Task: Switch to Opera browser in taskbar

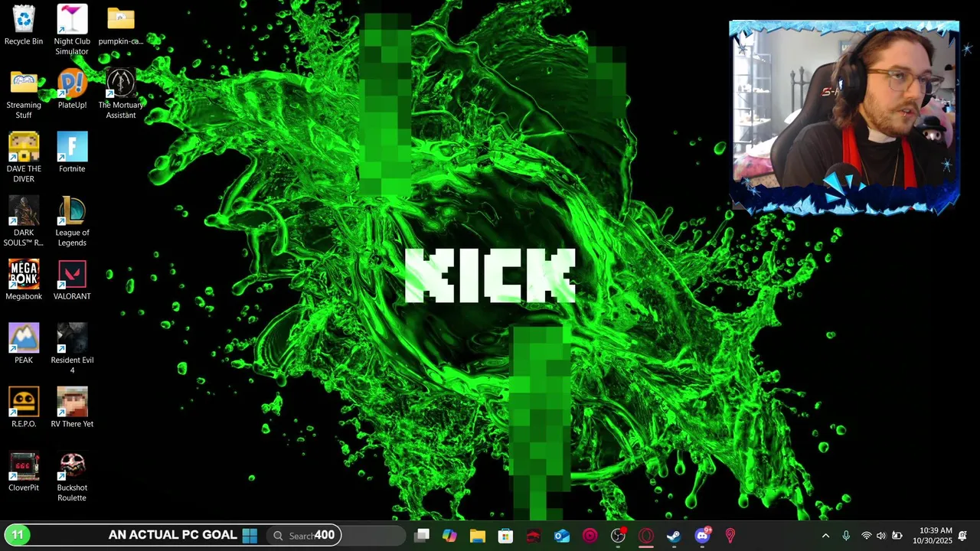Action: 646,536
